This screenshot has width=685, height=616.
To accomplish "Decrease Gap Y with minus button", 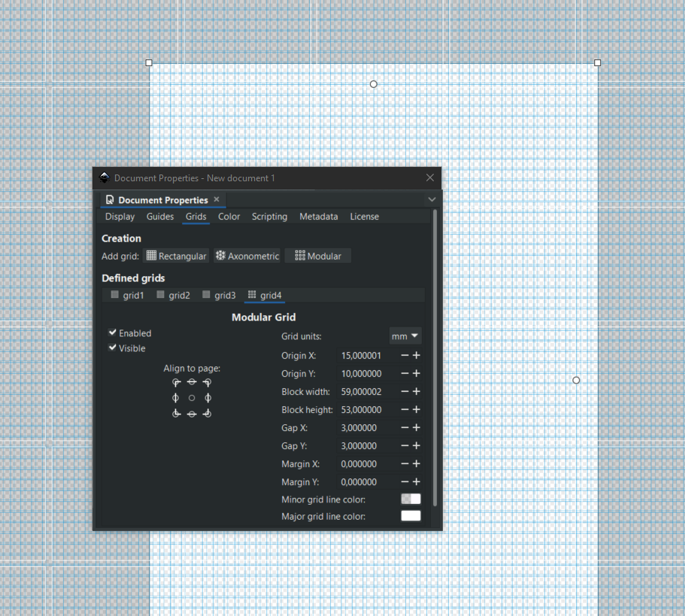I will pos(405,445).
